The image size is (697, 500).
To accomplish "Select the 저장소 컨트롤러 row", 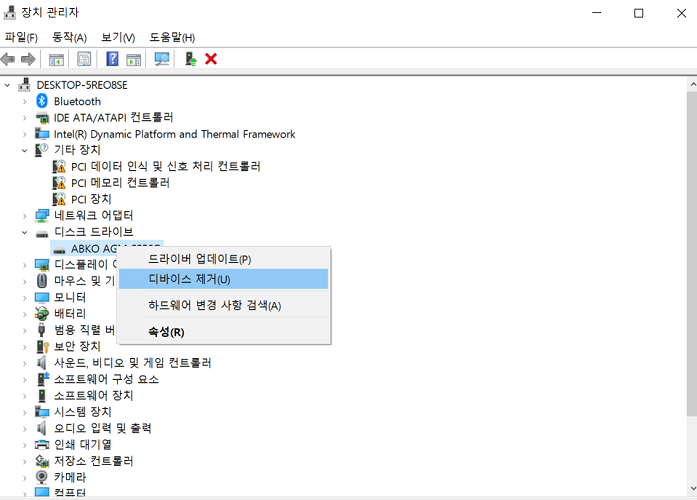I will click(x=93, y=461).
